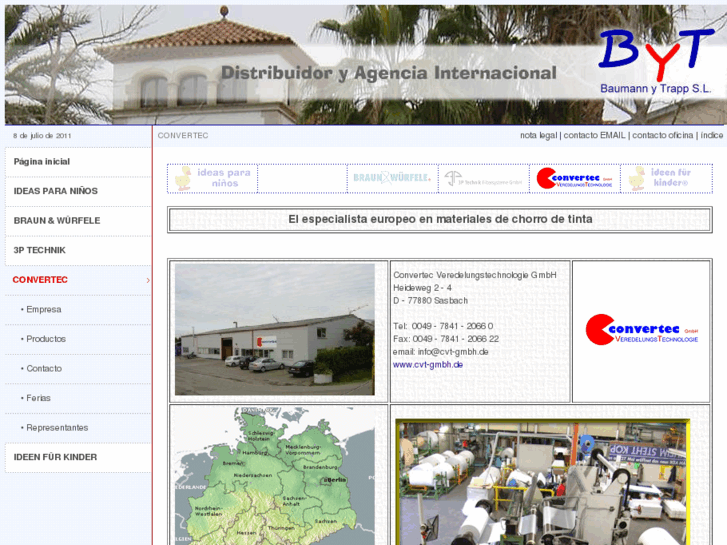The width and height of the screenshot is (727, 545).
Task: Click the 'Heideweg 2 - 4' address line
Action: [422, 288]
